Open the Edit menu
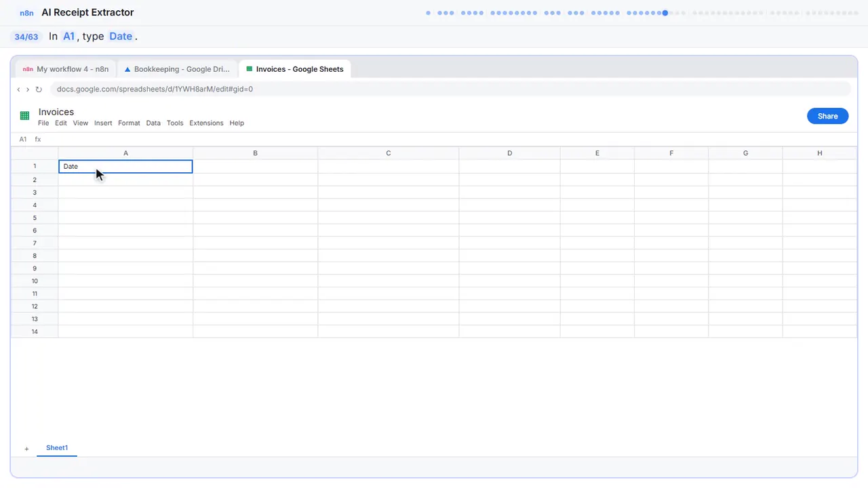The width and height of the screenshot is (868, 488). click(x=61, y=123)
